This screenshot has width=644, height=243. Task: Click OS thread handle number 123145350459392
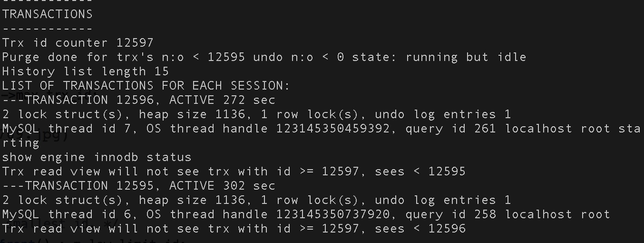[x=332, y=129]
